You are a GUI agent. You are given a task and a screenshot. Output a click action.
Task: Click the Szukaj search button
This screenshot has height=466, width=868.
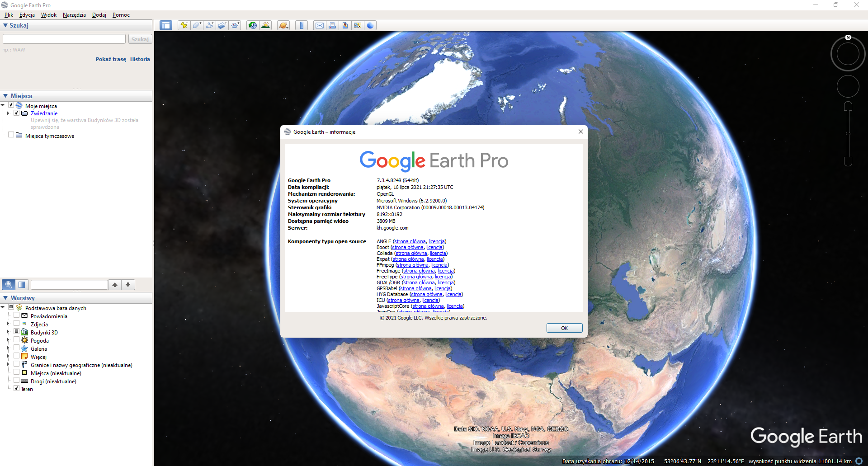pos(140,39)
